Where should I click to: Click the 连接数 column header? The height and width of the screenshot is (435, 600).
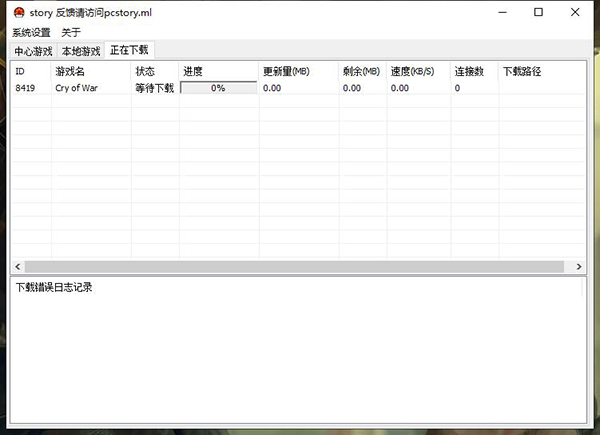474,72
